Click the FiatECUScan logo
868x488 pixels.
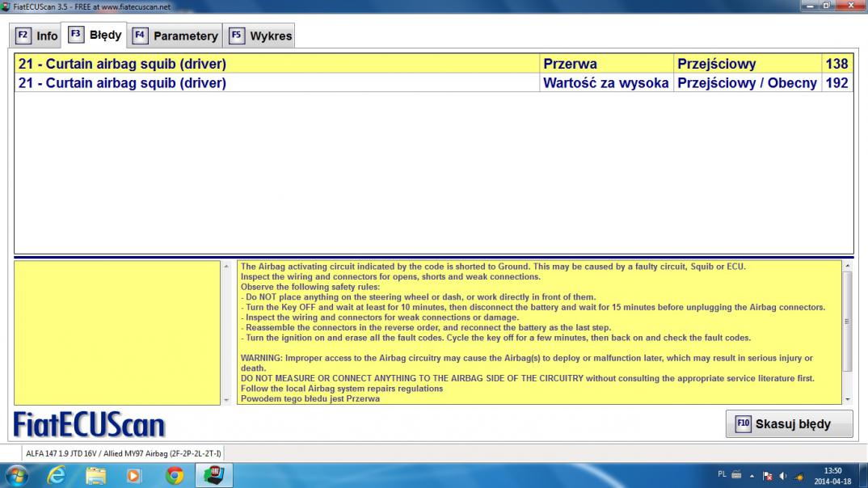tap(89, 424)
